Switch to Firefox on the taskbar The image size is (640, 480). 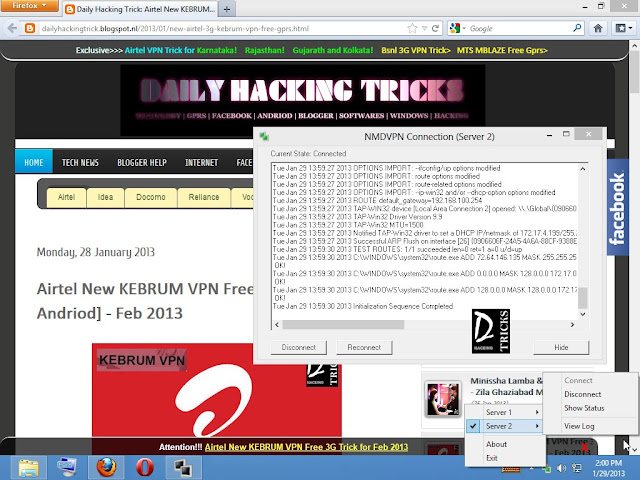click(106, 468)
